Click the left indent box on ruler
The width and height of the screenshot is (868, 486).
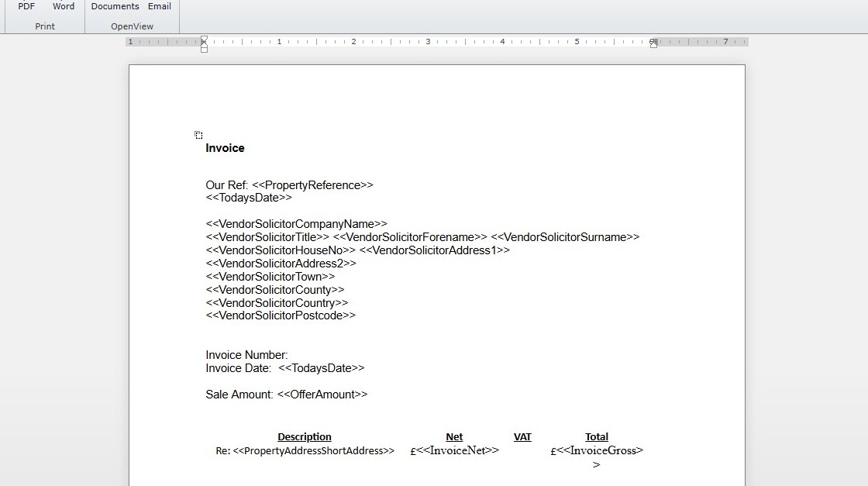[205, 50]
